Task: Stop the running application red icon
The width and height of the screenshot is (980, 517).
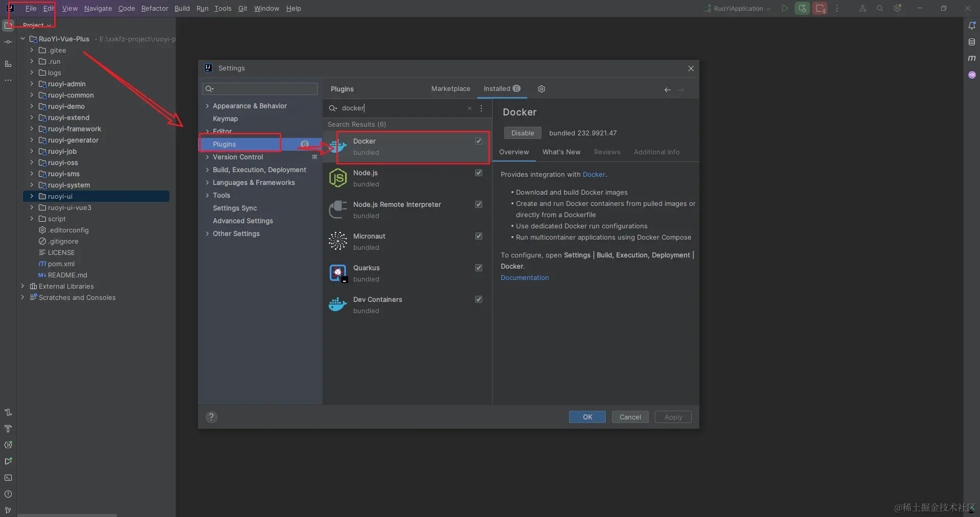Action: tap(820, 8)
